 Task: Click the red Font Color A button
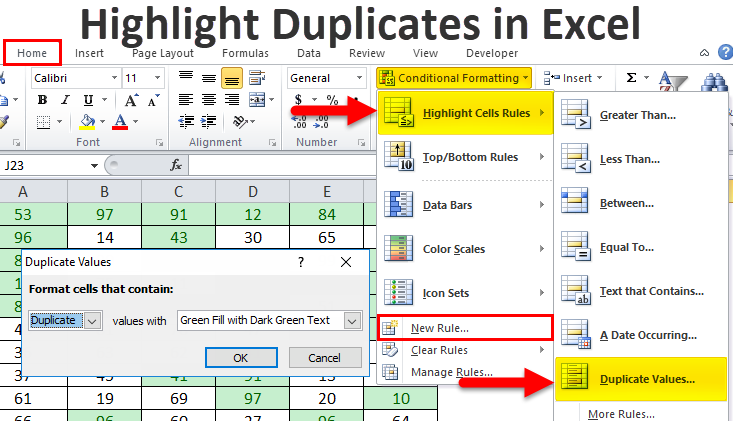[120, 122]
